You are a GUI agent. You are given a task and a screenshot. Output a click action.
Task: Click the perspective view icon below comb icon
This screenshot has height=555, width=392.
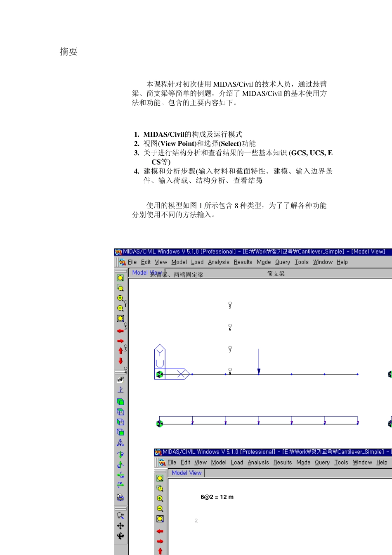[120, 389]
